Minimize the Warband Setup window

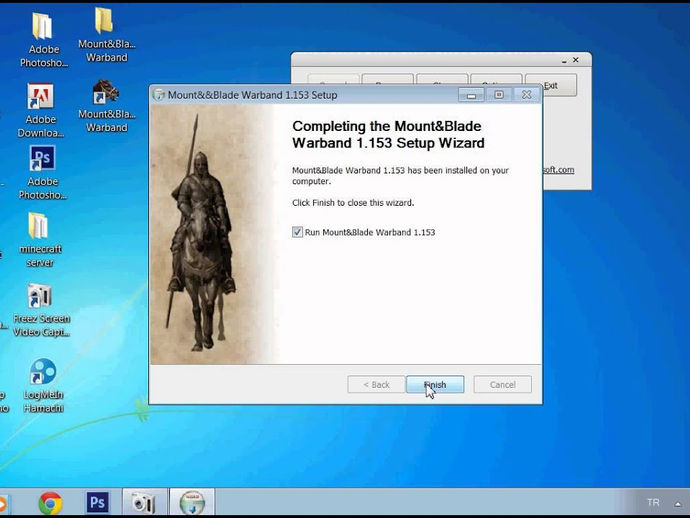click(471, 95)
